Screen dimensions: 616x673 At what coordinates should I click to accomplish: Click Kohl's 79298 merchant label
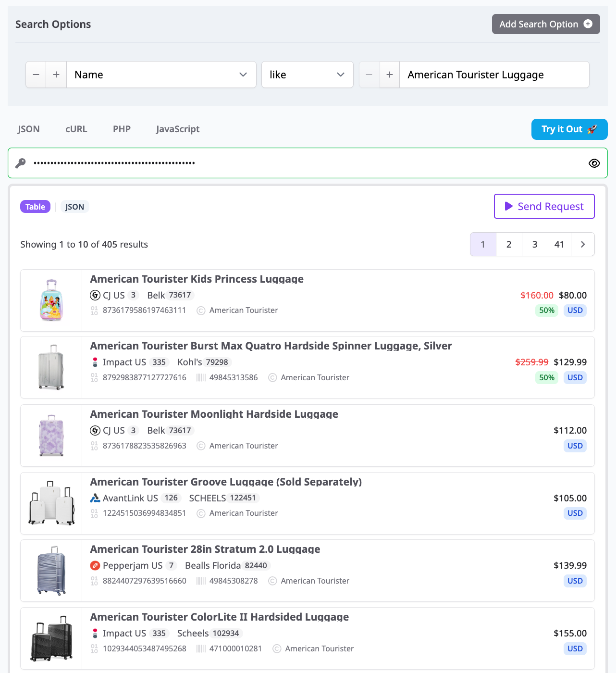pyautogui.click(x=204, y=362)
